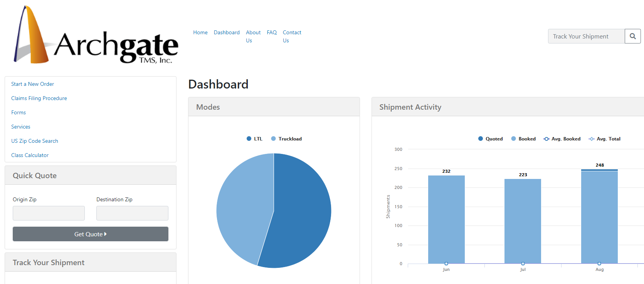This screenshot has height=284, width=644.
Task: Open the US Zip Code Search link
Action: (x=35, y=141)
